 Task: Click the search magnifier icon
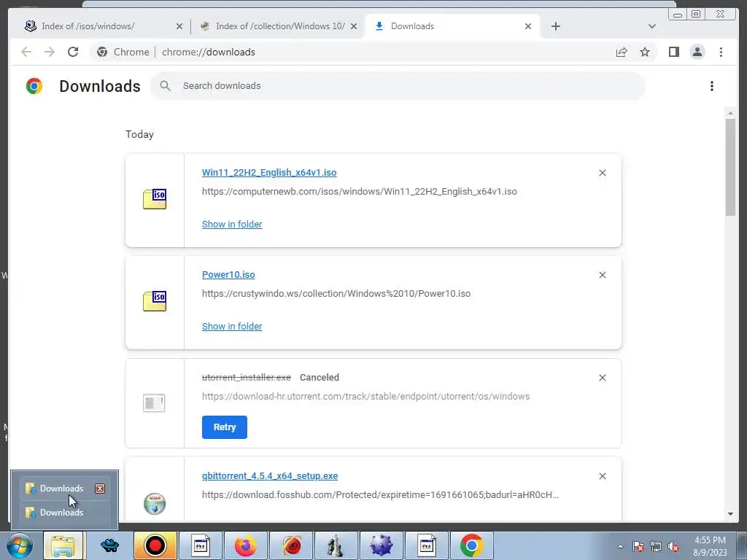(166, 86)
